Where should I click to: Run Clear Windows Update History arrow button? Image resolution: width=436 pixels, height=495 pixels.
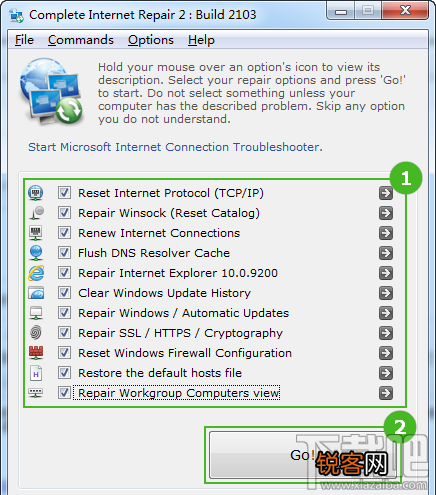[386, 293]
